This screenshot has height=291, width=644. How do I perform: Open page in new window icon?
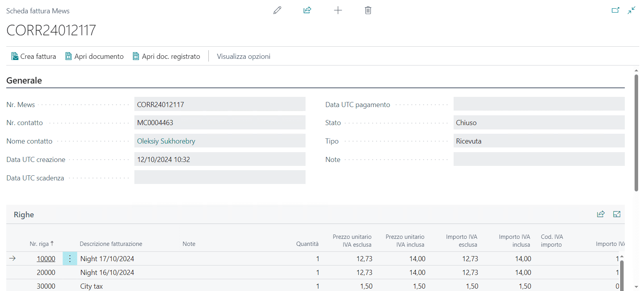click(615, 11)
